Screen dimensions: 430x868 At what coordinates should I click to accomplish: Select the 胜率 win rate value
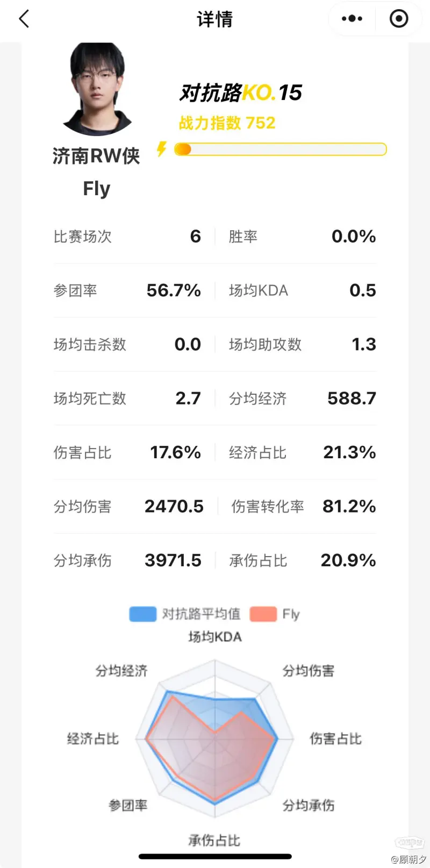353,237
